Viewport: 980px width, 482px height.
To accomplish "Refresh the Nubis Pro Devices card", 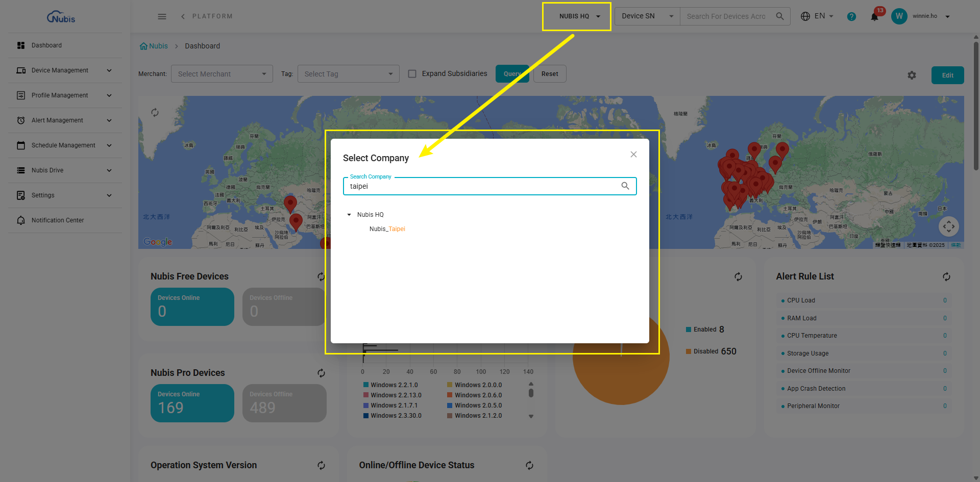I will (x=321, y=373).
